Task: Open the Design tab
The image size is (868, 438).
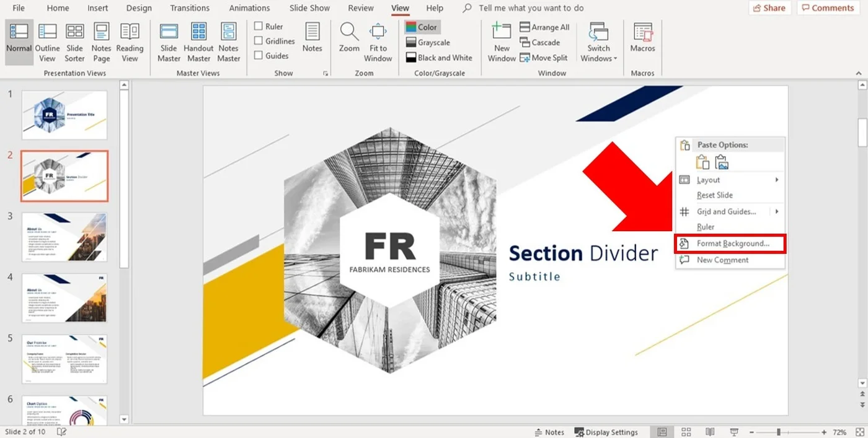Action: (x=139, y=8)
